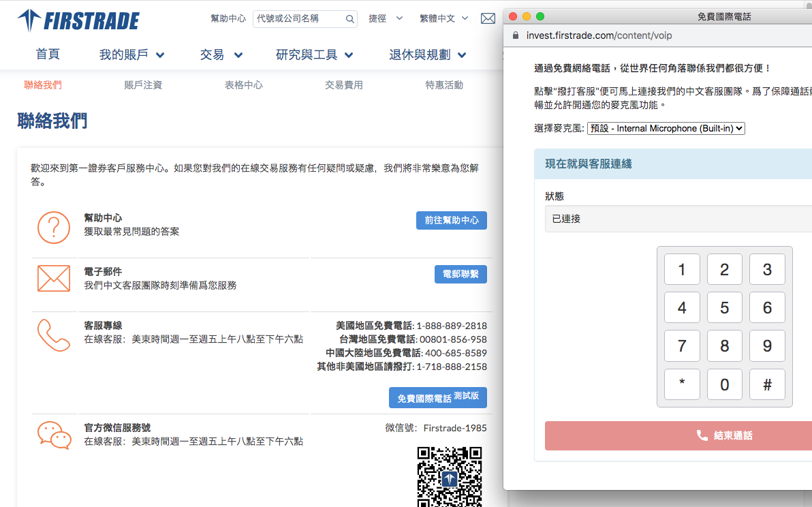
Task: Expand the 退休與規劃 menu
Action: (x=428, y=55)
